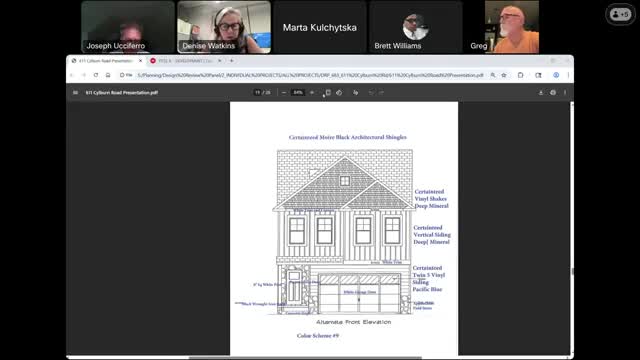Click the browser address bar URL
Screen dimensions: 640x360
pos(310,75)
